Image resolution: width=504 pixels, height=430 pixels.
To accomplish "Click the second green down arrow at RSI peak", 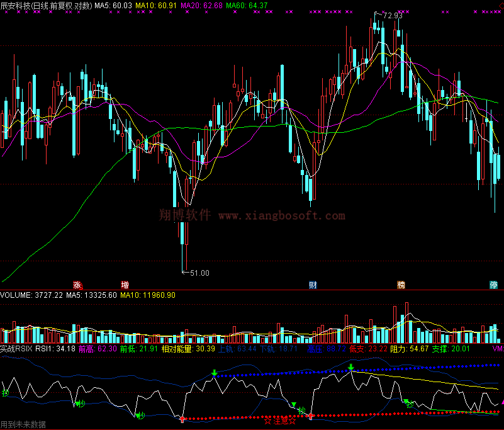I will (351, 366).
